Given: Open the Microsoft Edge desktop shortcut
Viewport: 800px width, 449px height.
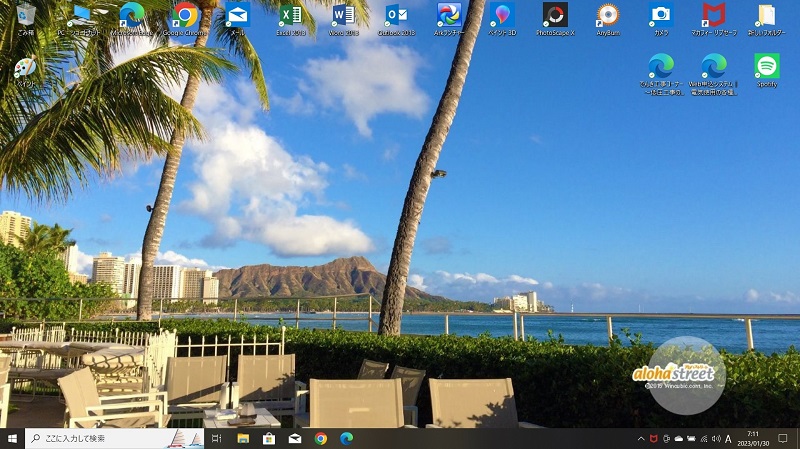Looking at the screenshot, I should pyautogui.click(x=131, y=15).
